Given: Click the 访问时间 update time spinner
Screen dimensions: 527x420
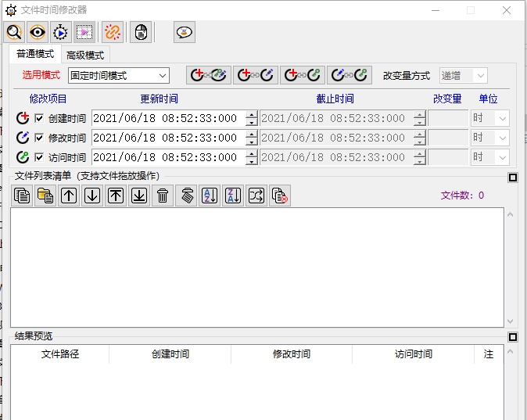Looking at the screenshot, I should point(252,157).
